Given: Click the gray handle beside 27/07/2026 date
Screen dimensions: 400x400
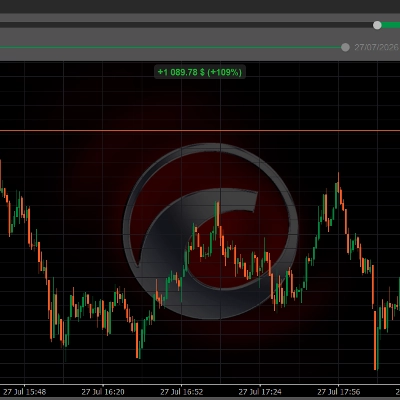Looking at the screenshot, I should (x=345, y=47).
